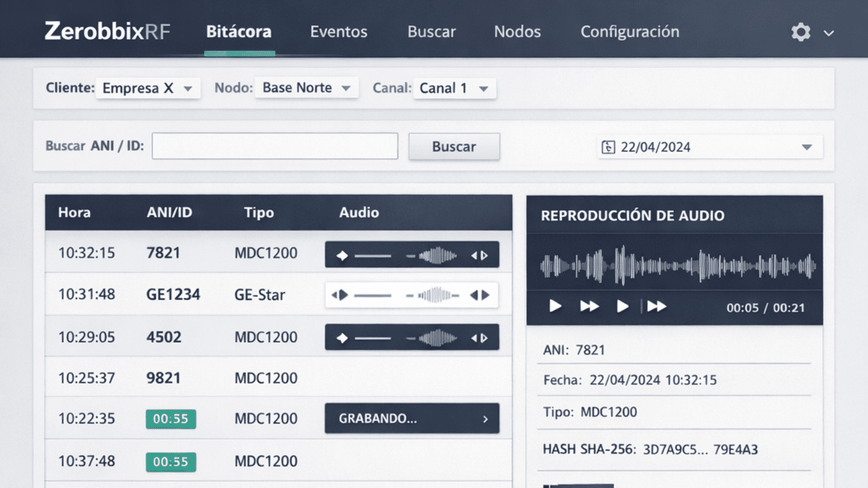Open the Nodo dropdown showing Base Norte
Image resolution: width=868 pixels, height=488 pixels.
click(x=306, y=87)
